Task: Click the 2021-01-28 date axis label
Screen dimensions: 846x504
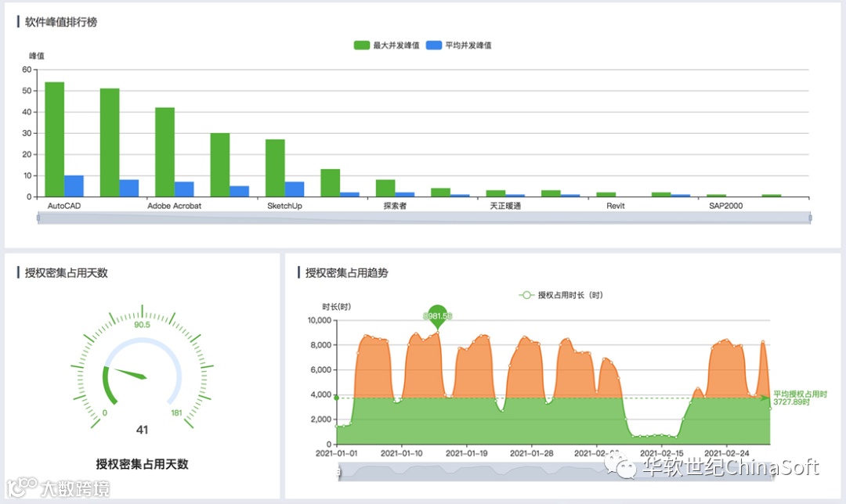Action: pyautogui.click(x=531, y=453)
